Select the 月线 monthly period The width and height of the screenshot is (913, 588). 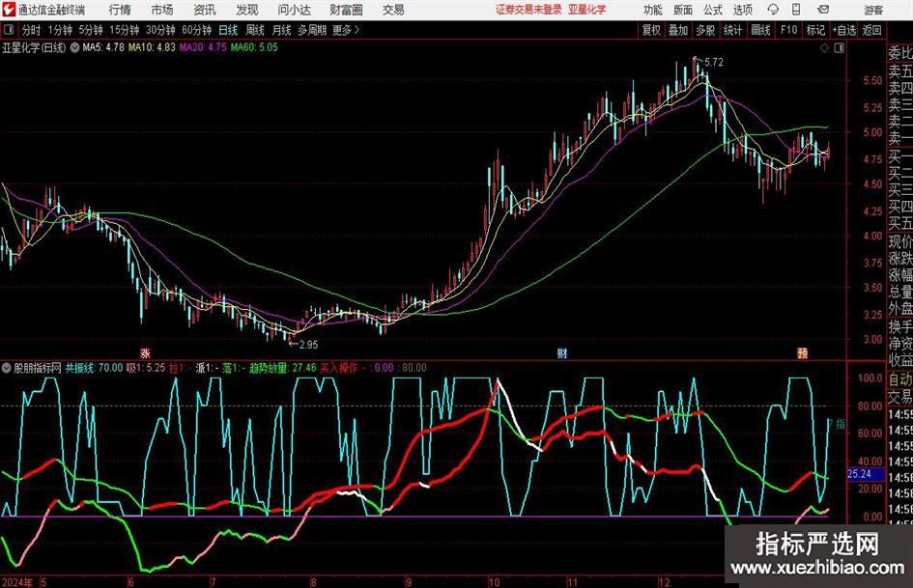pyautogui.click(x=281, y=30)
